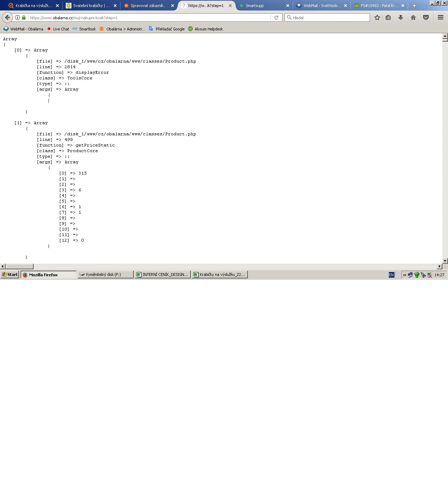
Task: Go back with the browser back arrow
Action: click(x=7, y=17)
